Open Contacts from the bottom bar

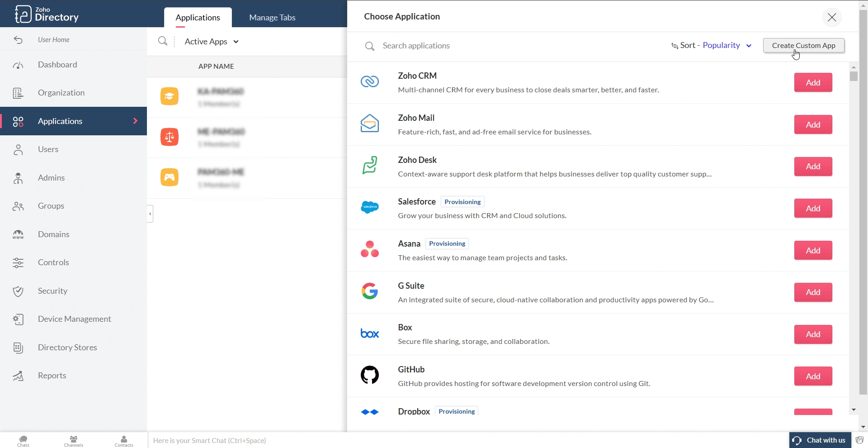coord(123,440)
